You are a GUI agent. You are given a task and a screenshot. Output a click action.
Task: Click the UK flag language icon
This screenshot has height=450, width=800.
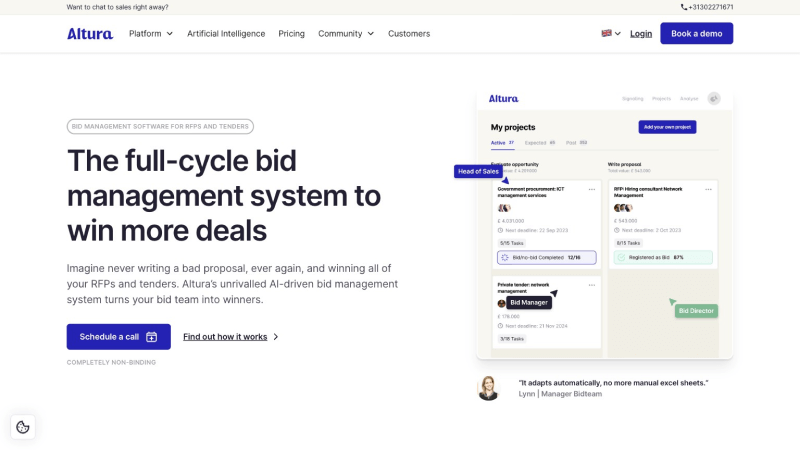coord(606,33)
